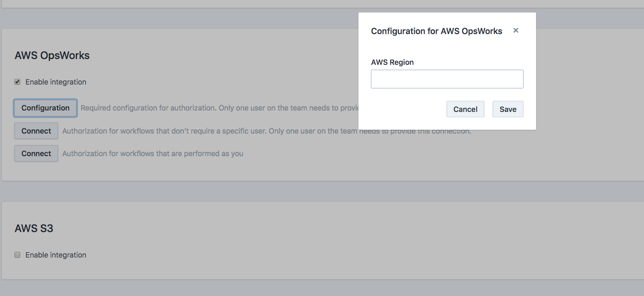Click the OpsWorks "Enable integration" label text

coord(56,82)
